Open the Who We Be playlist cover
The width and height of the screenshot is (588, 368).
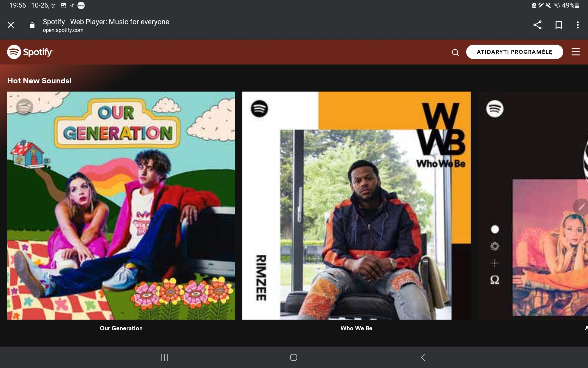pyautogui.click(x=356, y=205)
